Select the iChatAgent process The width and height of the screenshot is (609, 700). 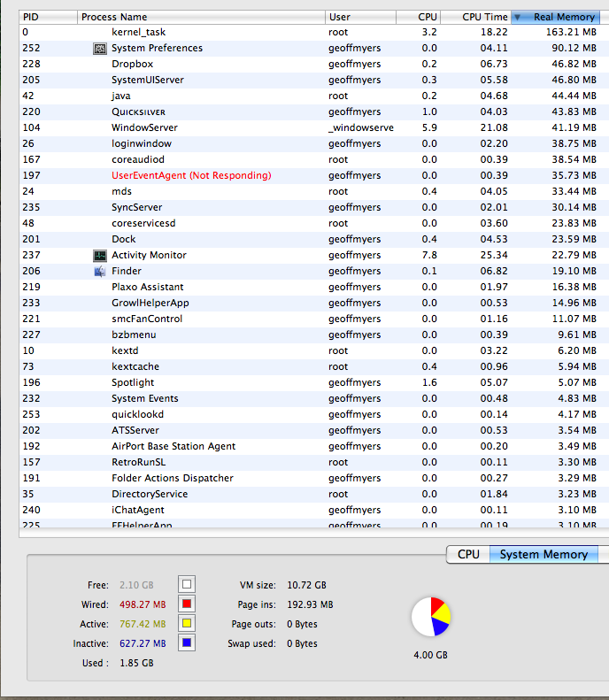coord(138,510)
